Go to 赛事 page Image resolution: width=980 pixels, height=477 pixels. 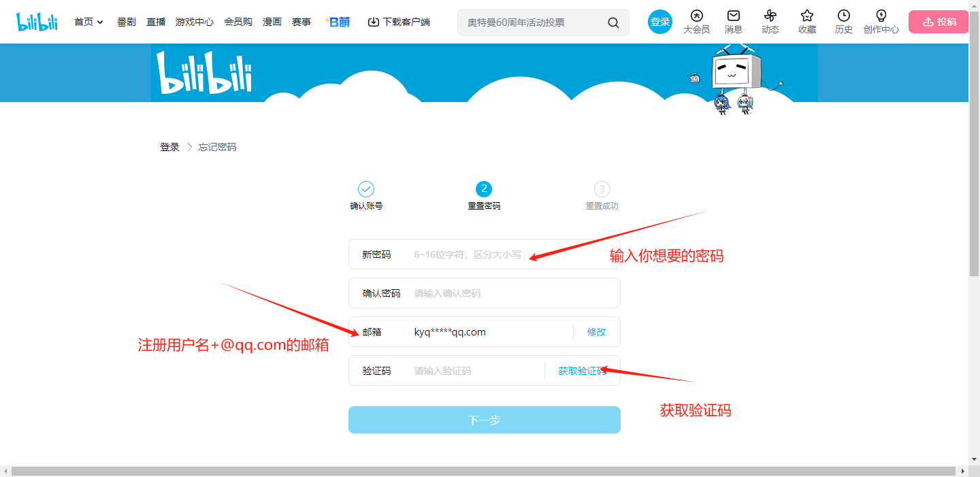[301, 22]
